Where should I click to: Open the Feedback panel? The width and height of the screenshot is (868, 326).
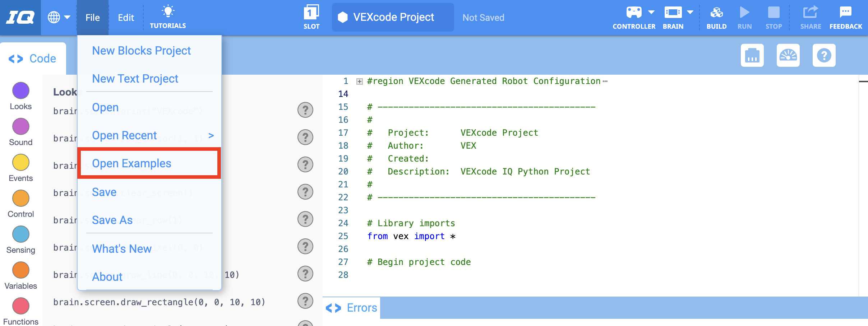pyautogui.click(x=846, y=16)
